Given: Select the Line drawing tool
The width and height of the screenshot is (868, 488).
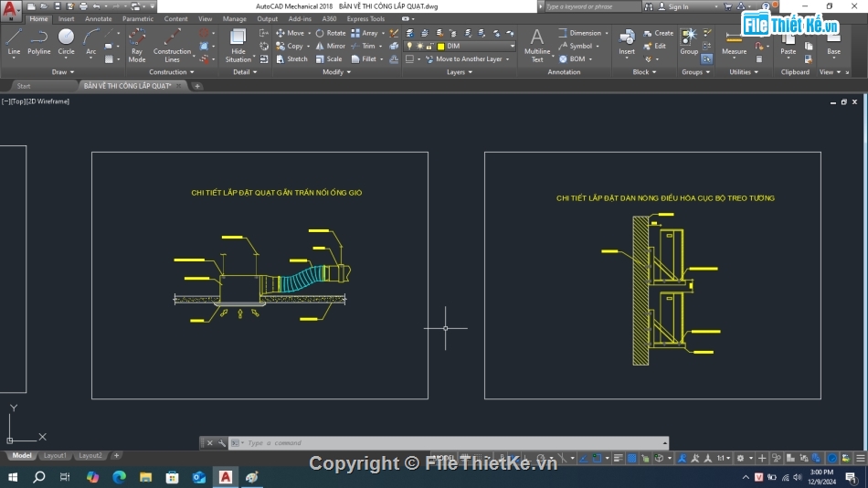Looking at the screenshot, I should (14, 42).
